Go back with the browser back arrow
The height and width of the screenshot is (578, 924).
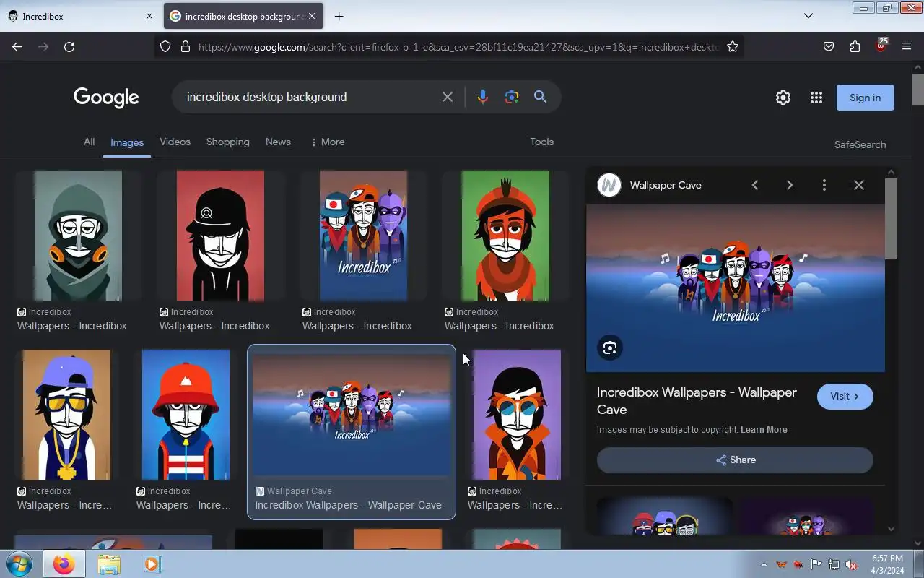click(17, 46)
